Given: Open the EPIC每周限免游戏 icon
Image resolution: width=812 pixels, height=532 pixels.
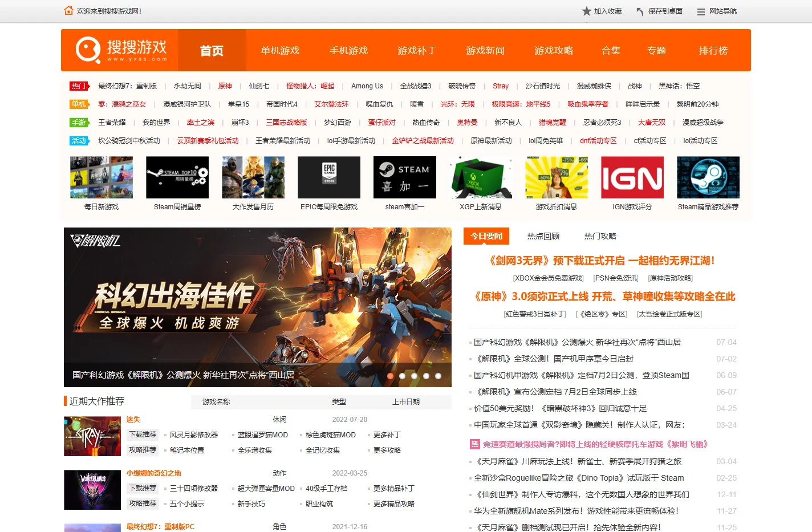Looking at the screenshot, I should point(329,177).
